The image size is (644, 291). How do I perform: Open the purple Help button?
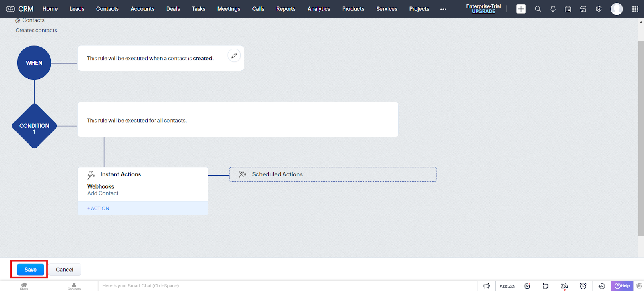pyautogui.click(x=622, y=286)
